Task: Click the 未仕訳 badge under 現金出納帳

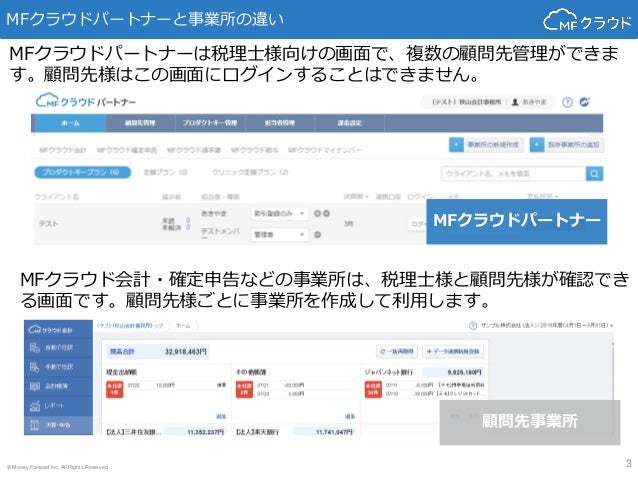Action: [114, 389]
